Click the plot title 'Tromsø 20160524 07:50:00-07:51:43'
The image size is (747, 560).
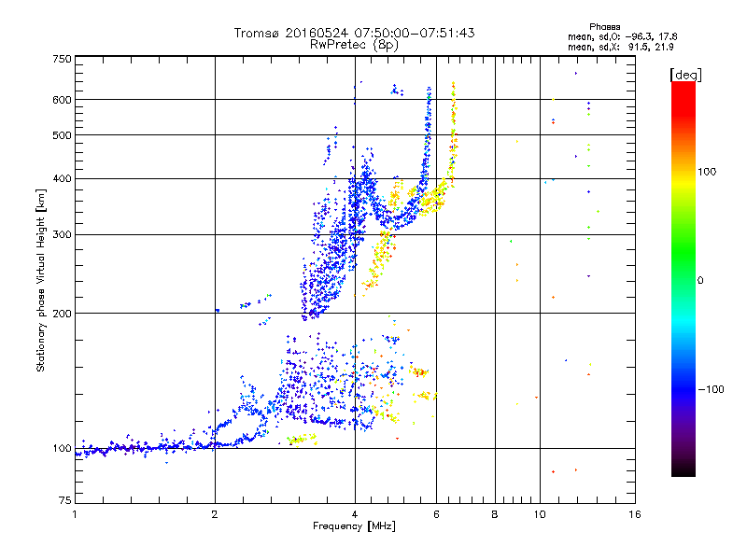pos(354,33)
